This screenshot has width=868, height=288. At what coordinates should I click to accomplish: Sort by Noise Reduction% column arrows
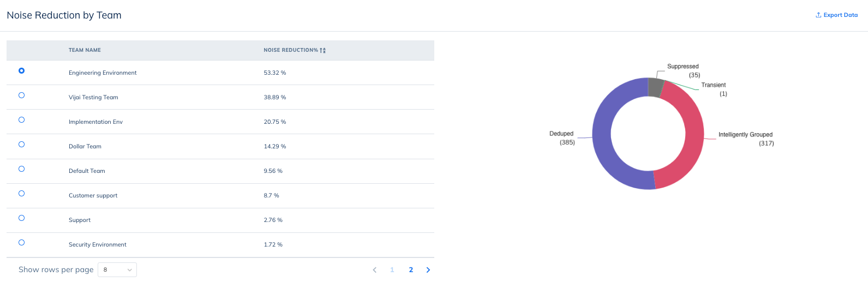323,50
